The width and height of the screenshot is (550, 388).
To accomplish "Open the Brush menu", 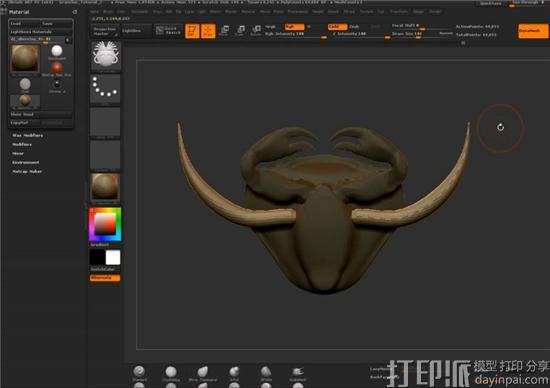I will (108, 12).
